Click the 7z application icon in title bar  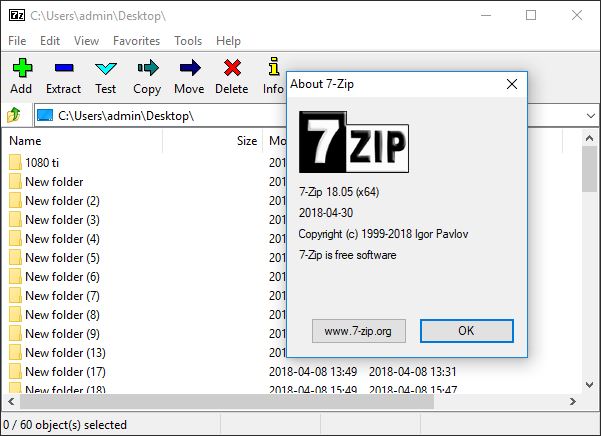click(x=17, y=15)
